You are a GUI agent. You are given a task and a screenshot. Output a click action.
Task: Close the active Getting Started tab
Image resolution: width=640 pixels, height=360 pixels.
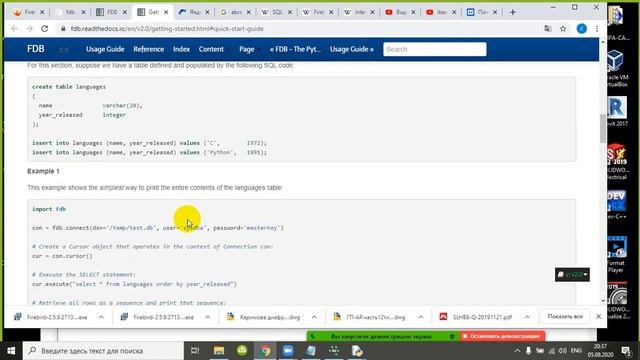point(166,12)
